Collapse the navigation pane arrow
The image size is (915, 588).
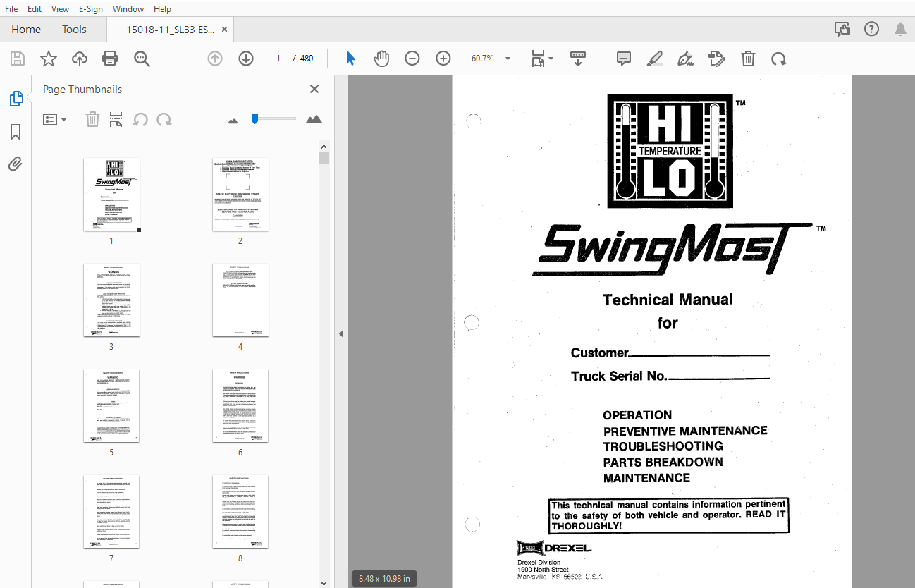(x=341, y=333)
